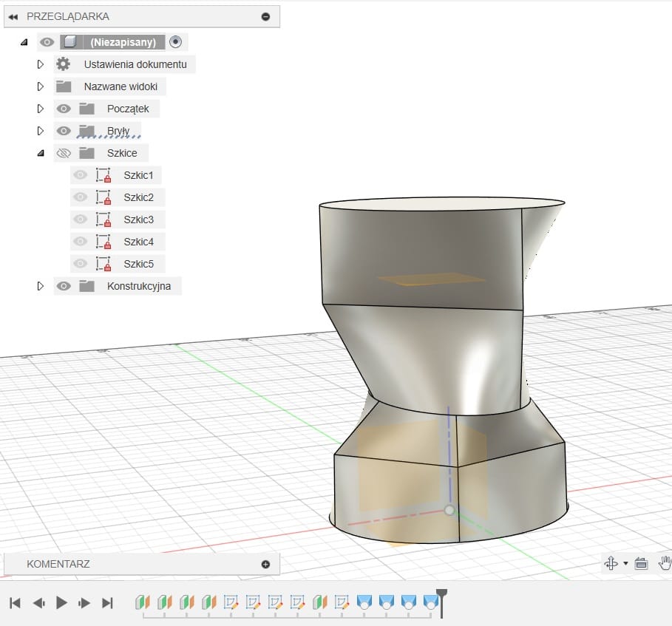
Task: Select the first sketch feature in timeline
Action: click(x=231, y=602)
